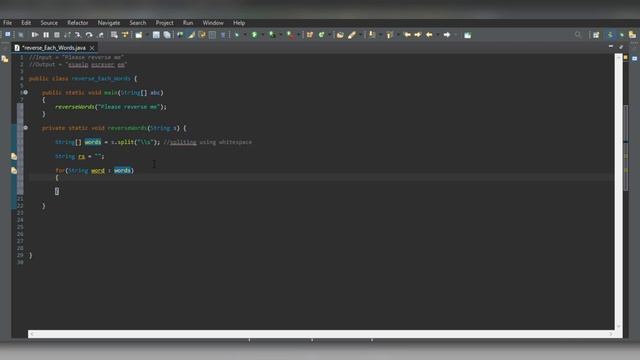Image resolution: width=640 pixels, height=360 pixels.
Task: Open the Source menu
Action: (x=49, y=23)
